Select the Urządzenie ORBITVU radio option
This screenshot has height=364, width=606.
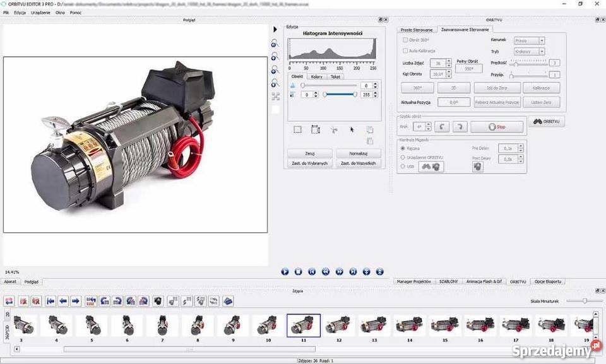click(x=403, y=158)
